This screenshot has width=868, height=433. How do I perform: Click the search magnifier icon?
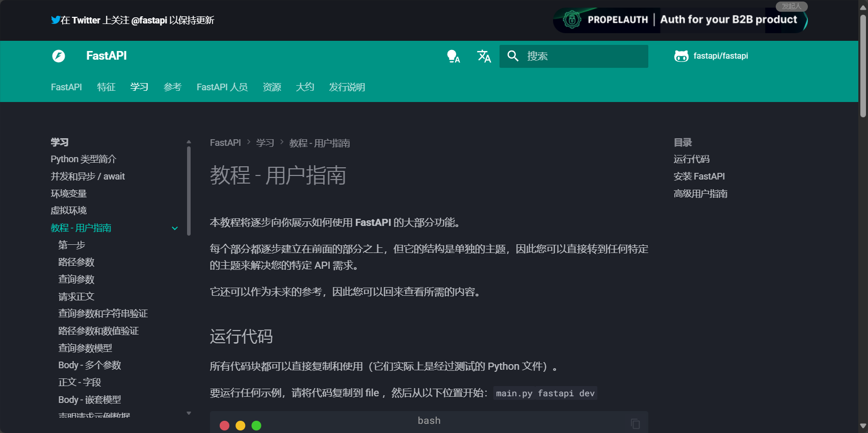[x=513, y=56]
